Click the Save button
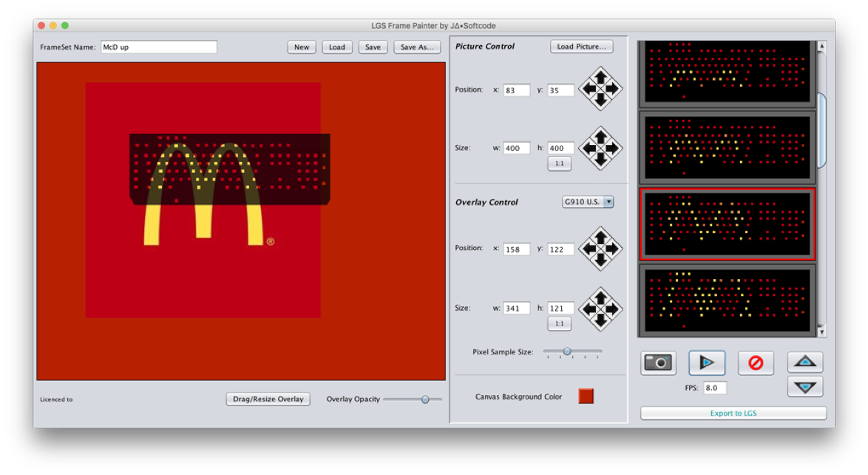The image size is (868, 475). [373, 47]
